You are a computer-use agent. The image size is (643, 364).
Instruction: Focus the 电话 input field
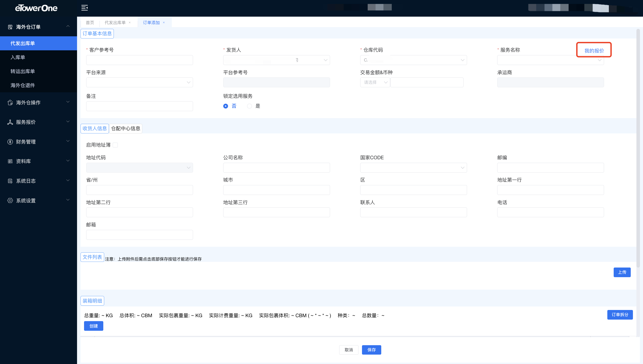[x=550, y=212]
